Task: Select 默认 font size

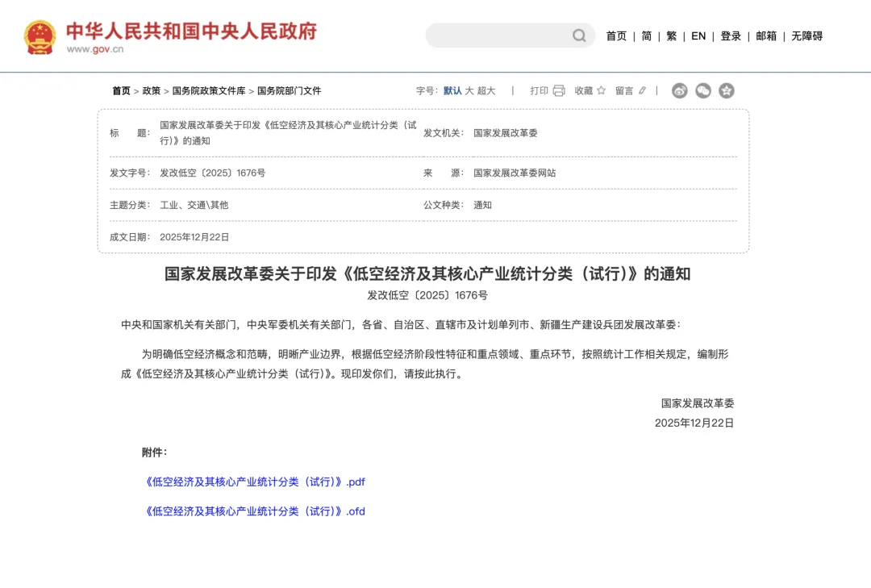Action: (x=450, y=90)
